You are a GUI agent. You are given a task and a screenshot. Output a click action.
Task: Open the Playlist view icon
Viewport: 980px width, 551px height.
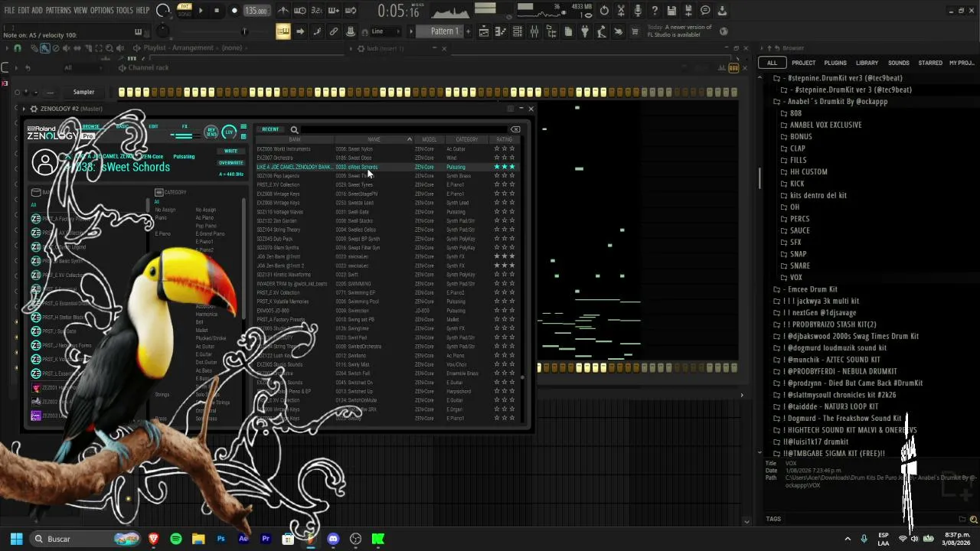pos(484,31)
